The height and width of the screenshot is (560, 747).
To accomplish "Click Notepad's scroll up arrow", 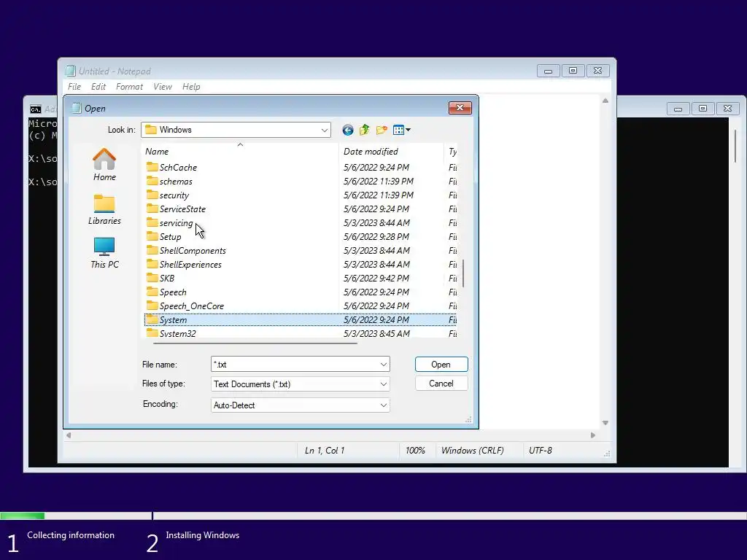I will tap(605, 101).
